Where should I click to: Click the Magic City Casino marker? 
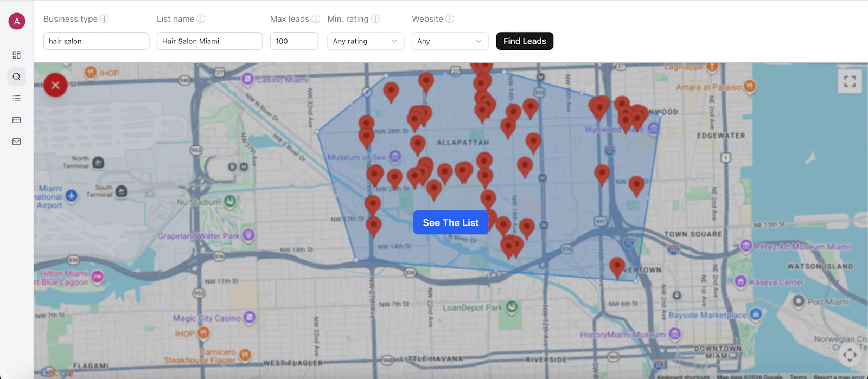pos(250,317)
